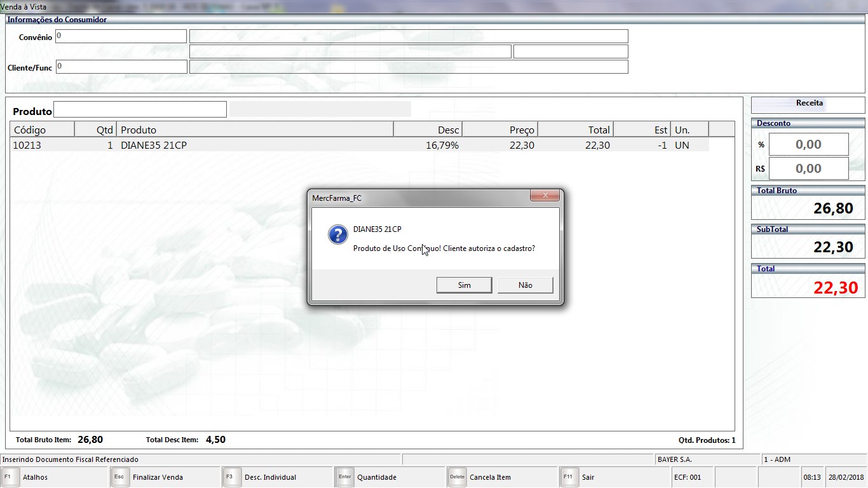Image resolution: width=868 pixels, height=488 pixels.
Task: Click the Delete Cancela Item key icon
Action: point(457,477)
